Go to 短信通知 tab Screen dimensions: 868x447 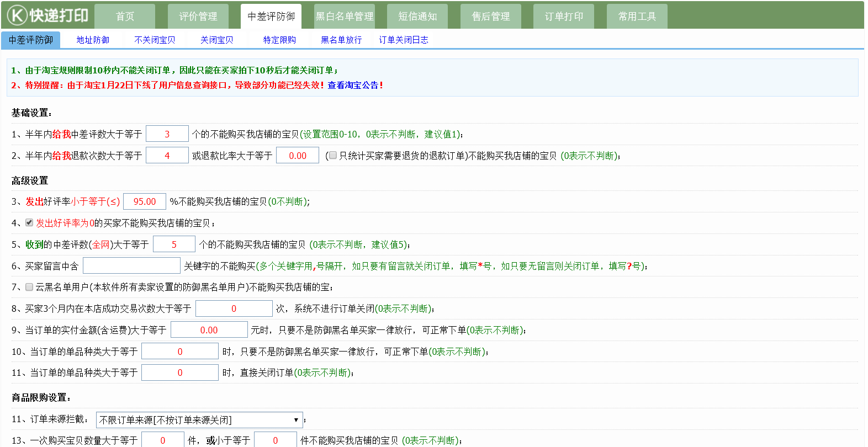pyautogui.click(x=417, y=16)
